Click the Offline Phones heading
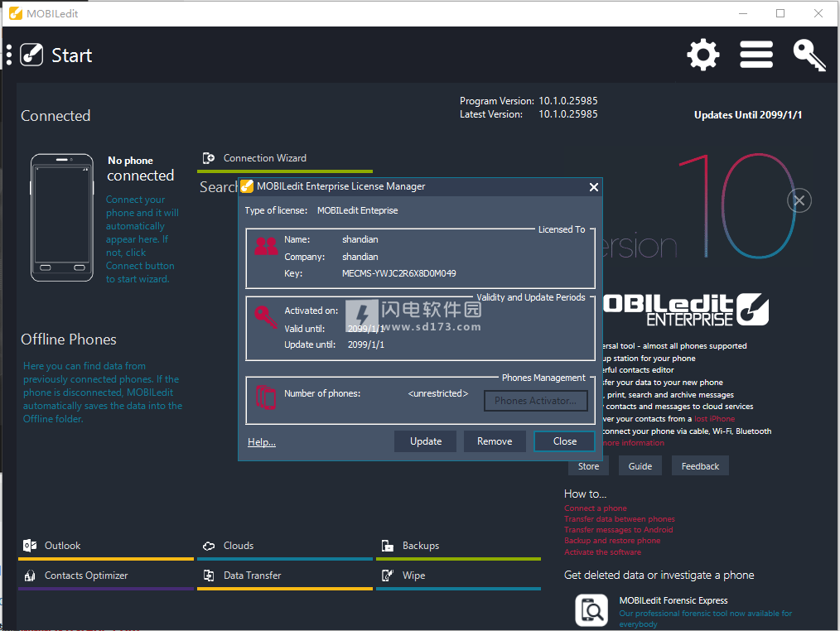Screen dimensions: 840x631 tap(69, 339)
